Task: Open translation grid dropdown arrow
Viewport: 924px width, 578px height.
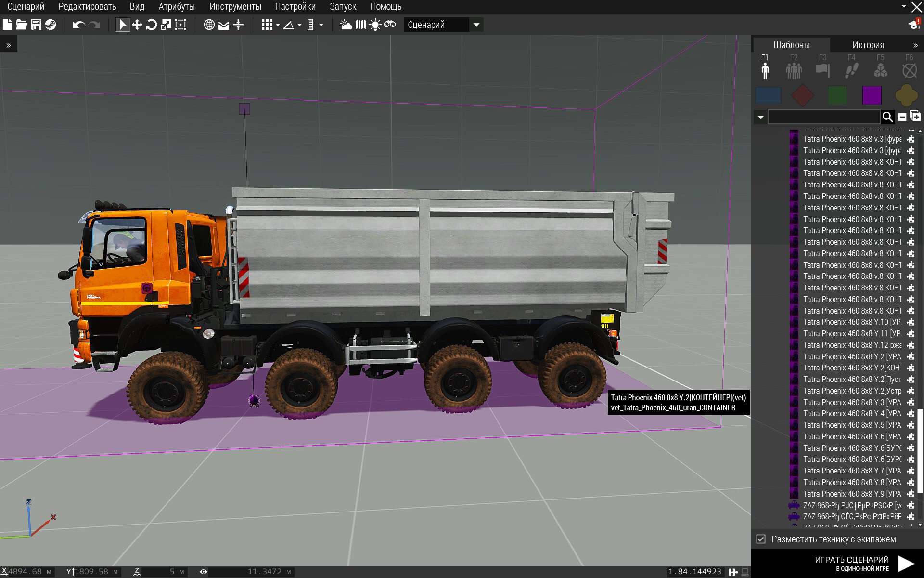Action: click(278, 25)
